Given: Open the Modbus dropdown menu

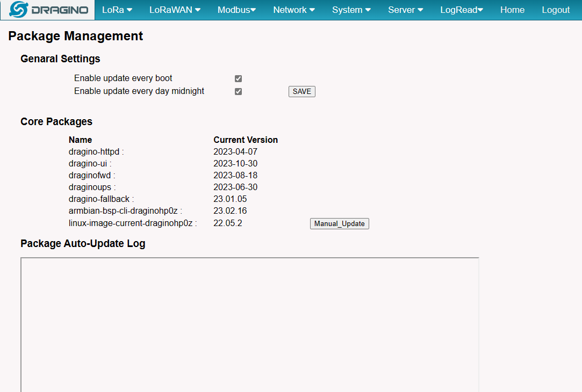Looking at the screenshot, I should (x=236, y=10).
